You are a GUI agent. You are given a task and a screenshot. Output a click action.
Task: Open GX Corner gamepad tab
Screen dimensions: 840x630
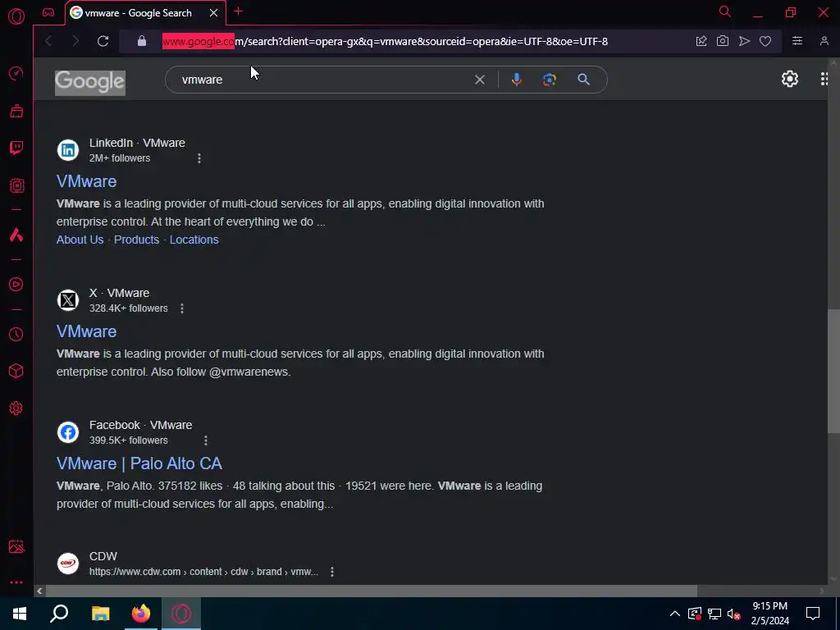pyautogui.click(x=48, y=12)
